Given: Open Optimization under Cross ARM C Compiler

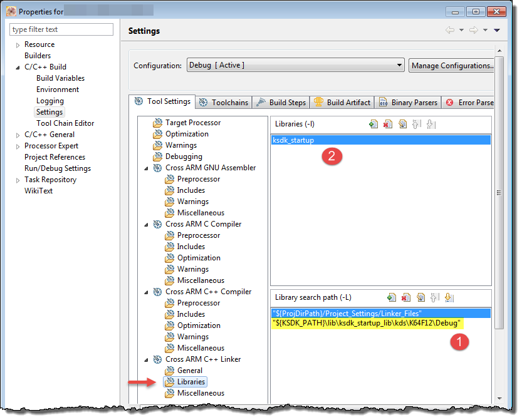Looking at the screenshot, I should 199,258.
